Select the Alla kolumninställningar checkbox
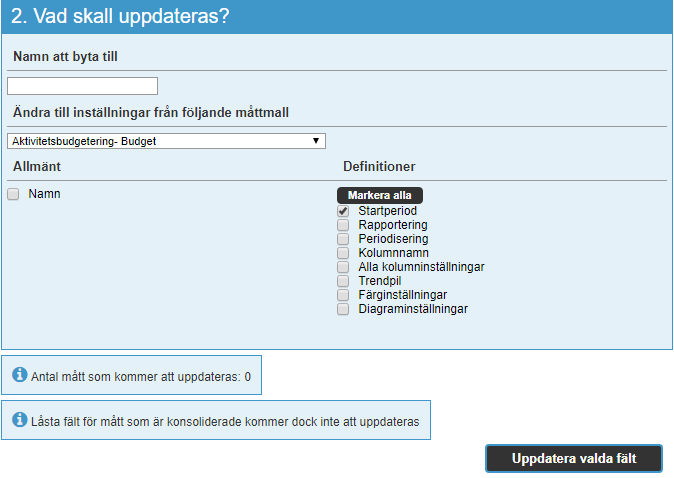Screen dimensions: 674x478 343,267
